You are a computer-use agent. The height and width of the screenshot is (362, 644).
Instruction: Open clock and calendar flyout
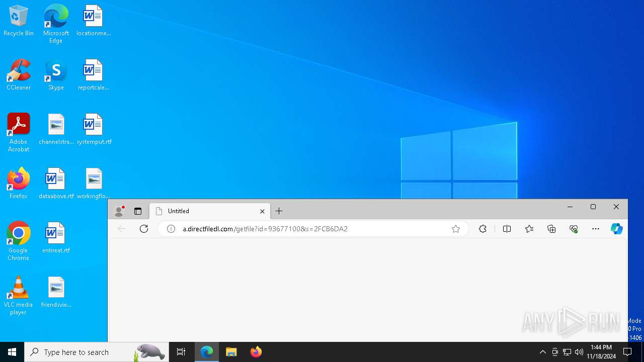click(x=601, y=352)
